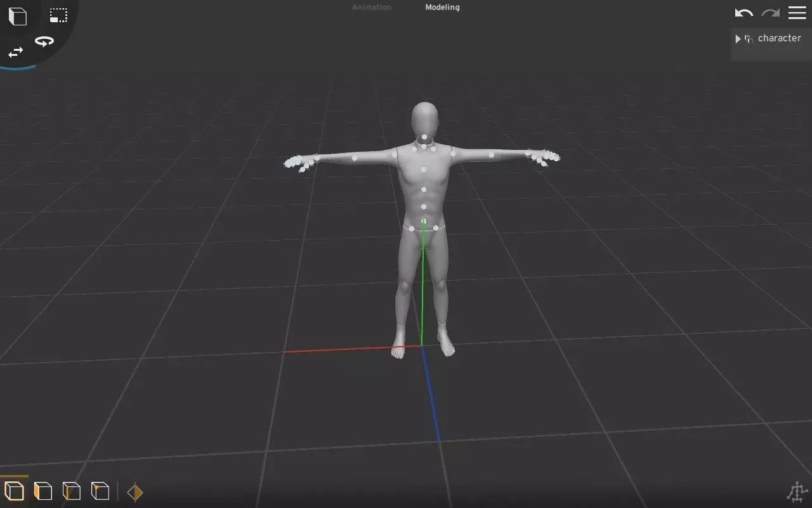Select object mode cube icon
Viewport: 812px width, 508px height.
pyautogui.click(x=14, y=491)
